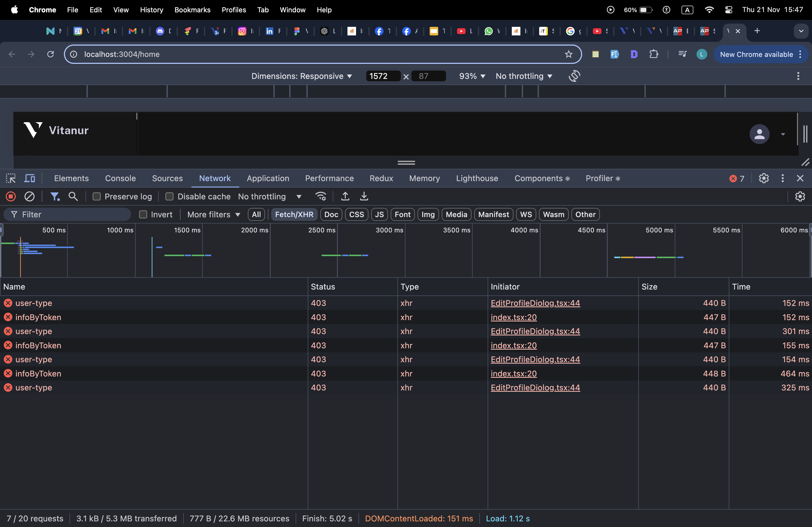Click the Vitanur logo

tap(56, 130)
